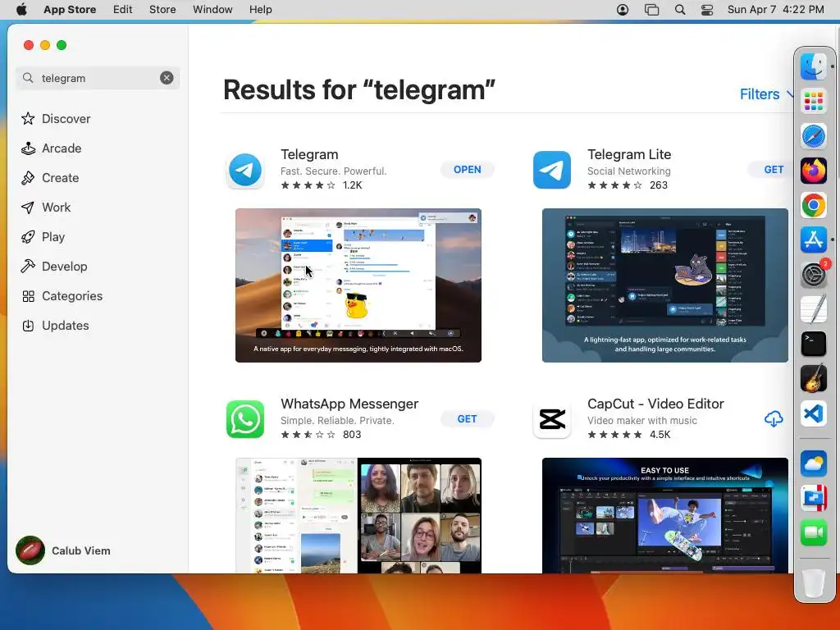The width and height of the screenshot is (840, 630).
Task: Open System Settings from the Dock
Action: 813,275
